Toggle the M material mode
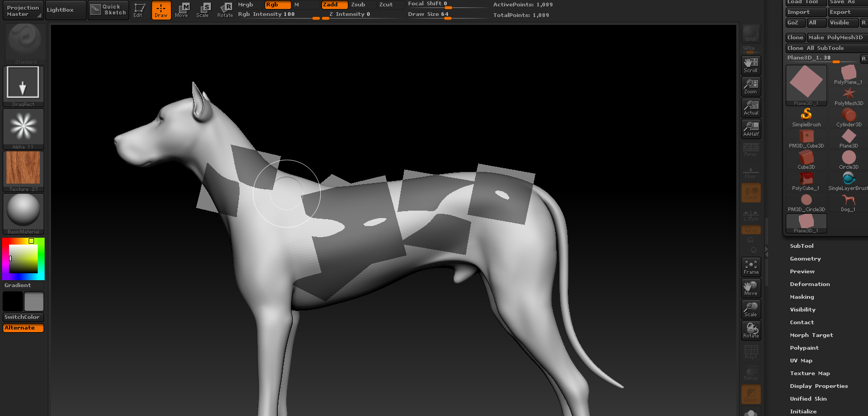This screenshot has height=416, width=868. [x=306, y=5]
